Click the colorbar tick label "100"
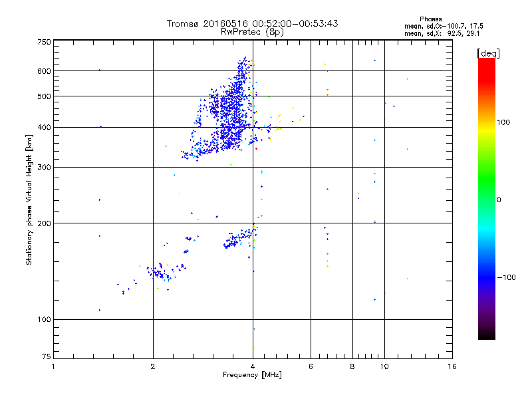Image resolution: width=532 pixels, height=399 pixels. (x=503, y=122)
